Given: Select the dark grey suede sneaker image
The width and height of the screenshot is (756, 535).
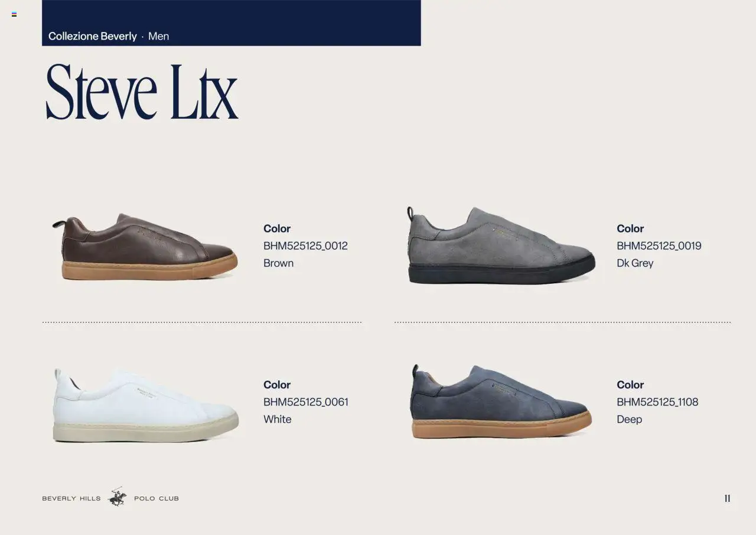Looking at the screenshot, I should coord(501,245).
